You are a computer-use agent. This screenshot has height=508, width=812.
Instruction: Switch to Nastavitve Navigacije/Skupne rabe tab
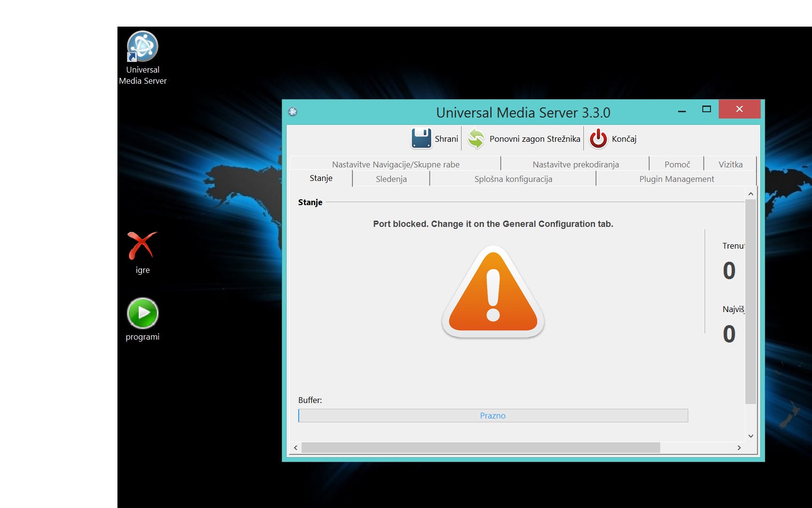[x=395, y=164]
